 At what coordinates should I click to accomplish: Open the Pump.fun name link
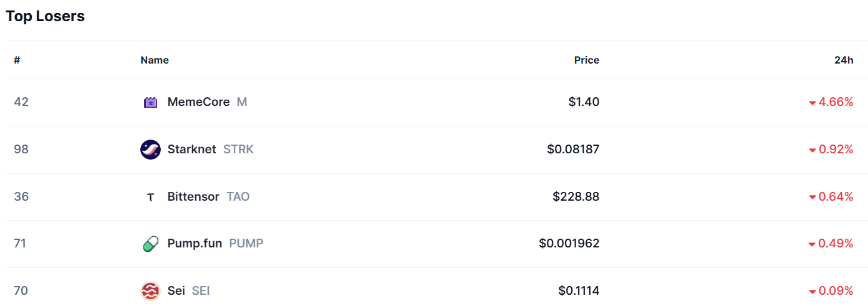pos(195,243)
